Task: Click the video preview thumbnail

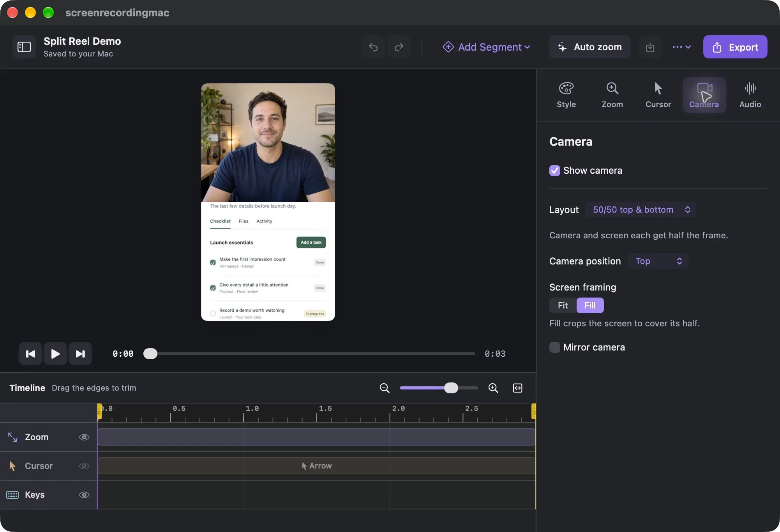Action: [268, 202]
